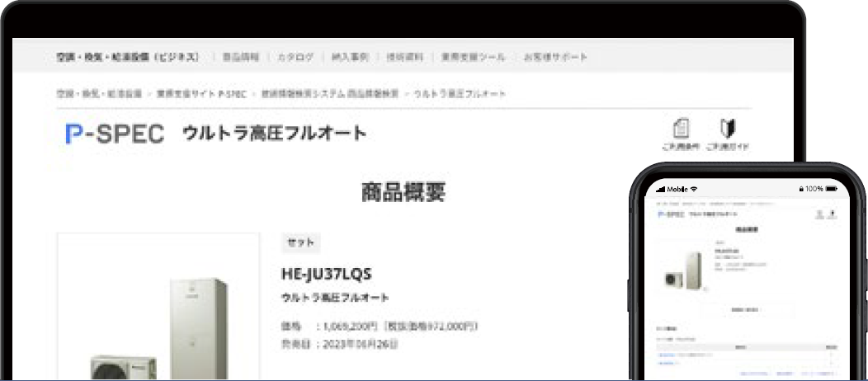Click 空調・換気・給湯設備 breadcrumb link

click(99, 94)
